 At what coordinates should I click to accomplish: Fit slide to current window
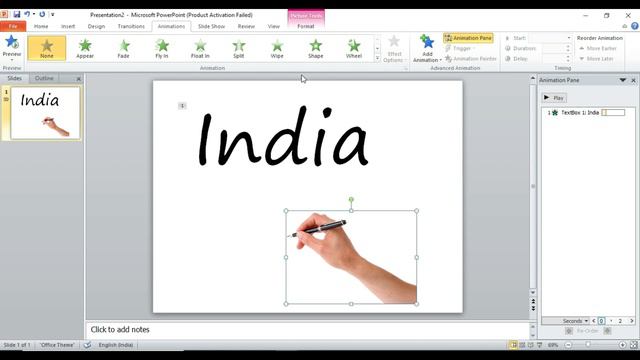634,345
